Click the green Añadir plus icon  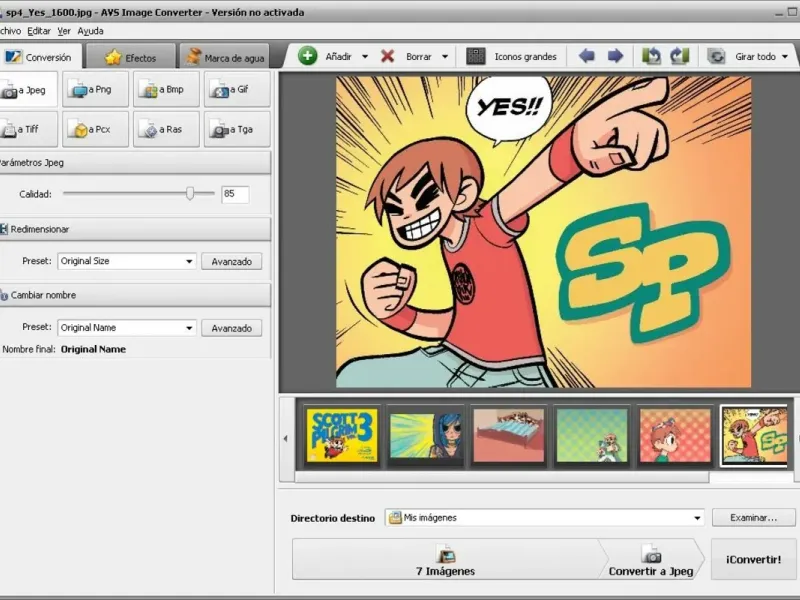coord(307,56)
